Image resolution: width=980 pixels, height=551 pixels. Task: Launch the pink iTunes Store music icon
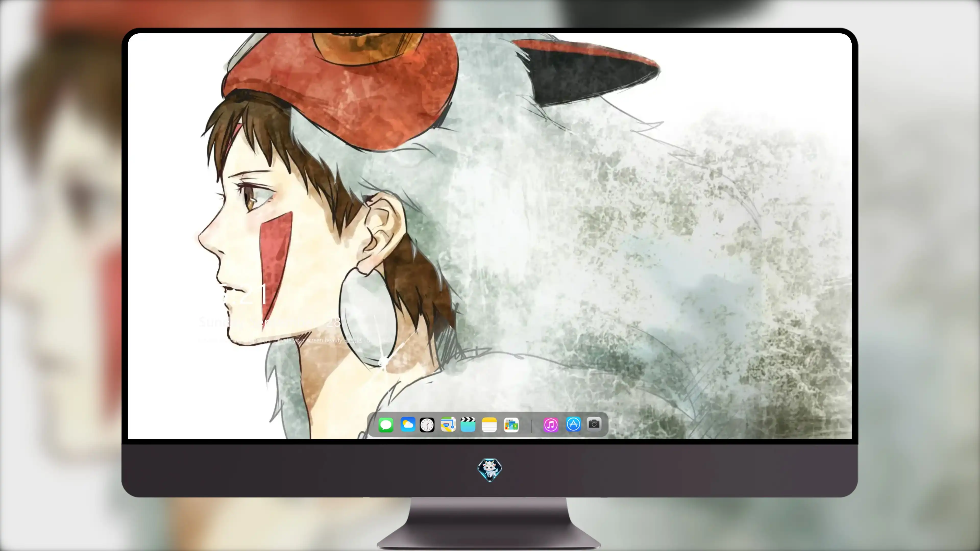551,425
